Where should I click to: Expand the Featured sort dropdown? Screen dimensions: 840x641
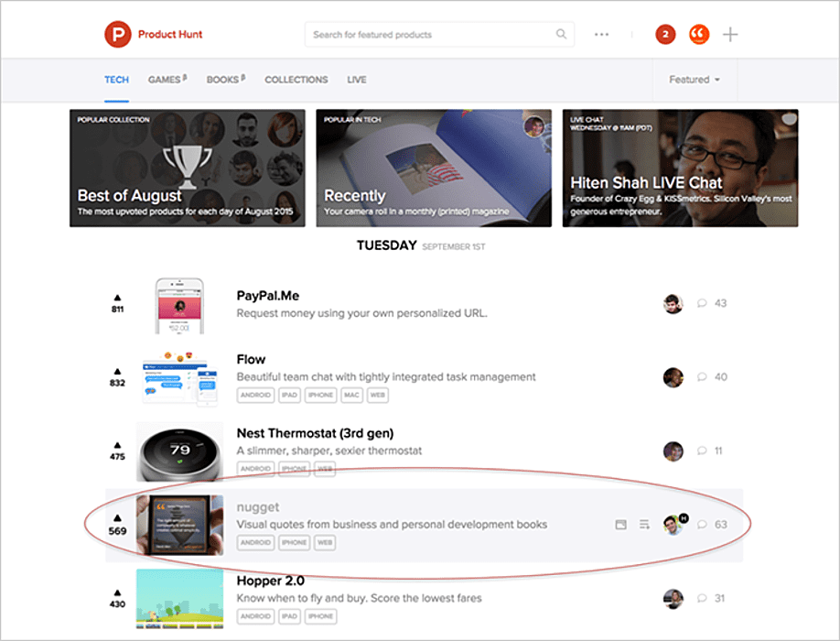click(x=695, y=80)
